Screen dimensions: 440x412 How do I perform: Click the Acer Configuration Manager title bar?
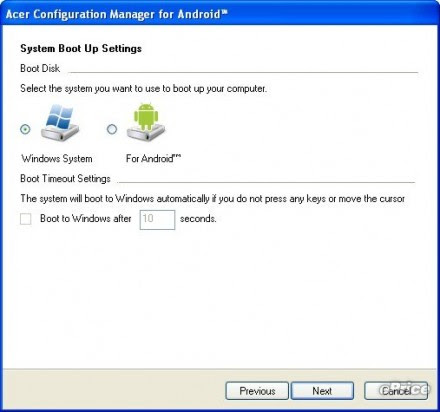[220, 13]
